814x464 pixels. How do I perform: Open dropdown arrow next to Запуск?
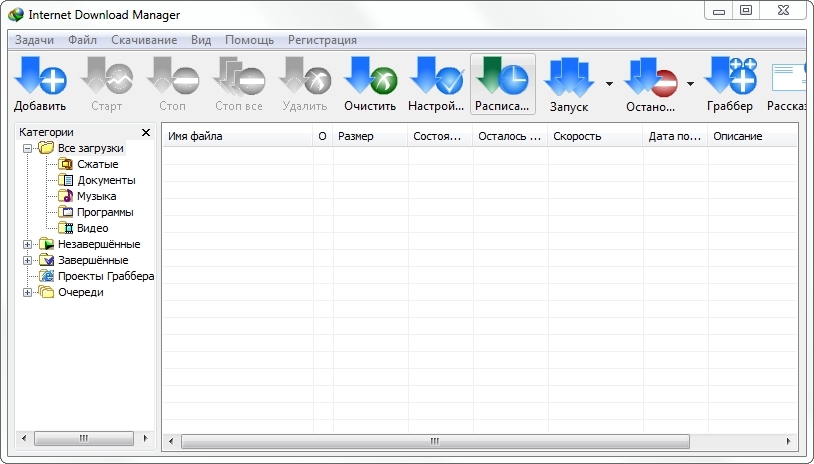point(609,84)
